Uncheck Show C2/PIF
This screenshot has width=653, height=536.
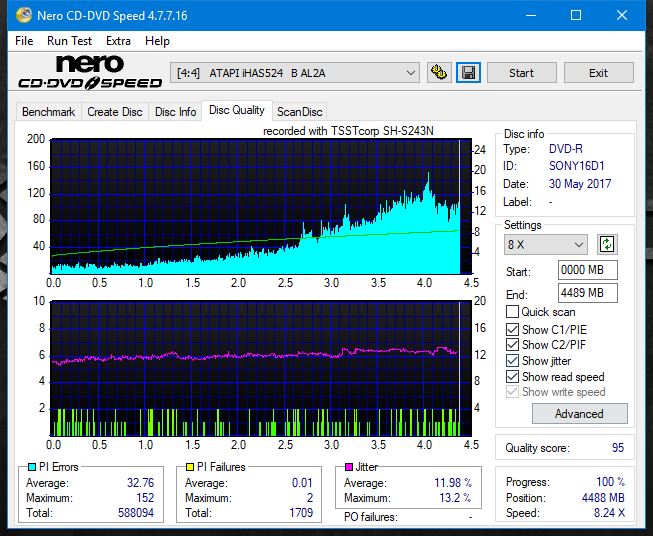coord(512,345)
